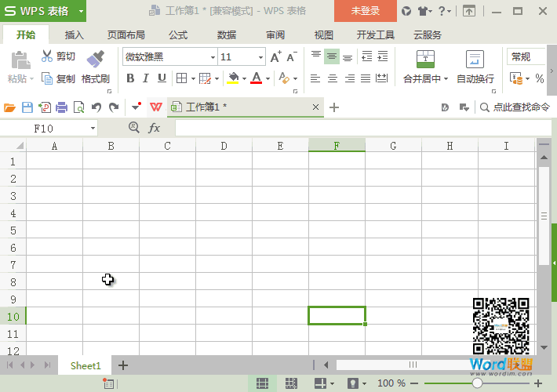Select the Format Painter (格式刷) brush
Screen dimensions: 557x392
point(95,59)
